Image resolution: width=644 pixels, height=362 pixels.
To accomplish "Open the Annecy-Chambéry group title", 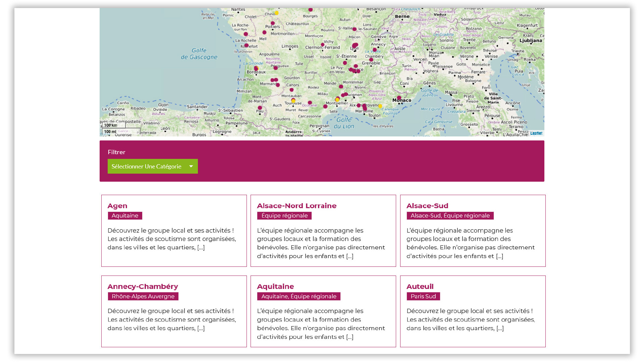I will coord(143,287).
